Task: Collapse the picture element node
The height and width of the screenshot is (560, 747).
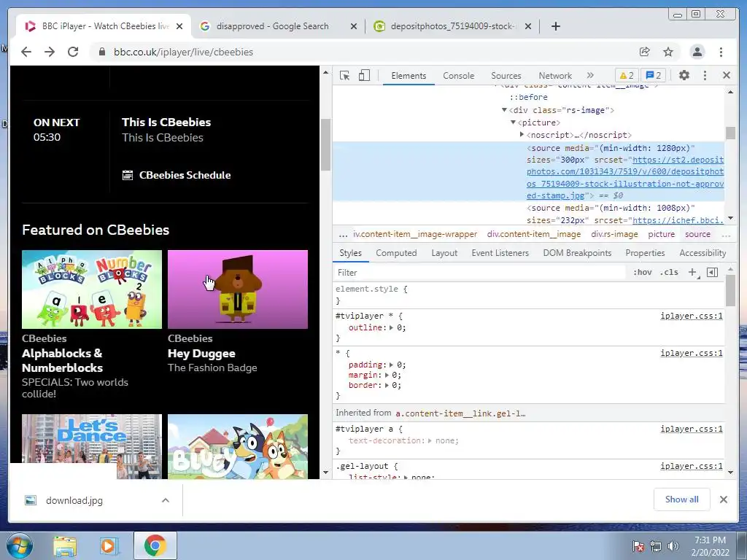Action: click(x=513, y=122)
